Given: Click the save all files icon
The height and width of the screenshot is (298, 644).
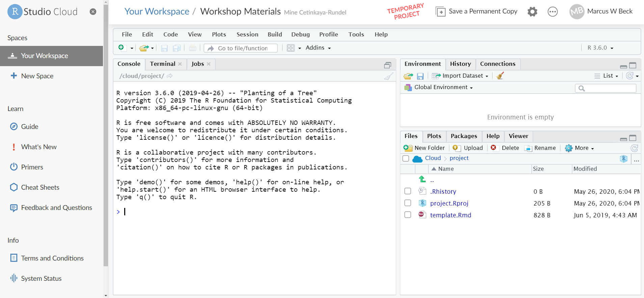Looking at the screenshot, I should (177, 48).
